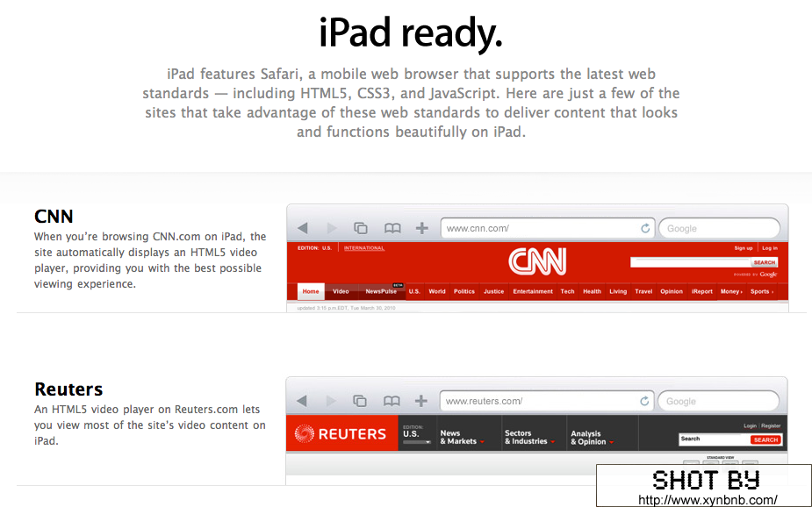Open the CNN U.S. section
This screenshot has height=507, width=812.
[414, 291]
